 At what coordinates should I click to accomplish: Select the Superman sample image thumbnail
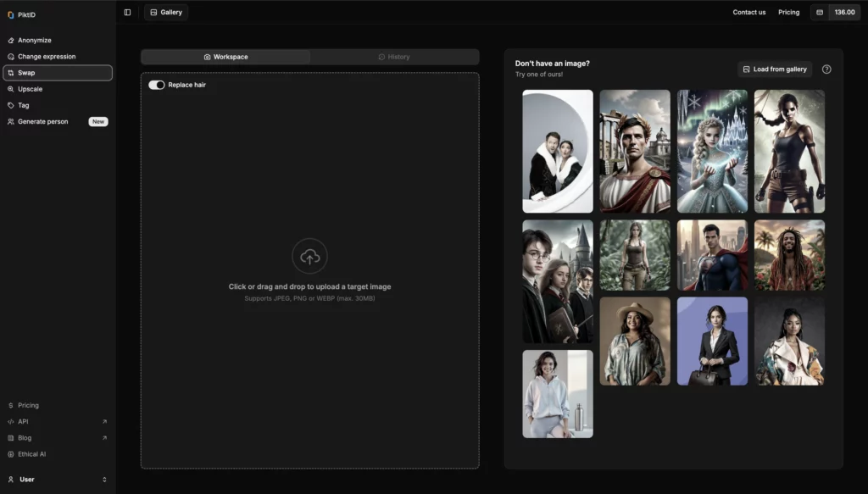[712, 255]
